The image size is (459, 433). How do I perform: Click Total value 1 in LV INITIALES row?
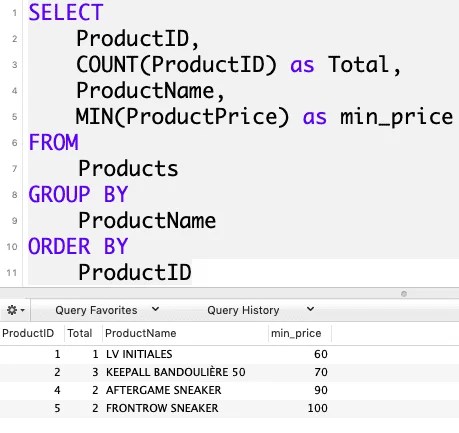(95, 354)
